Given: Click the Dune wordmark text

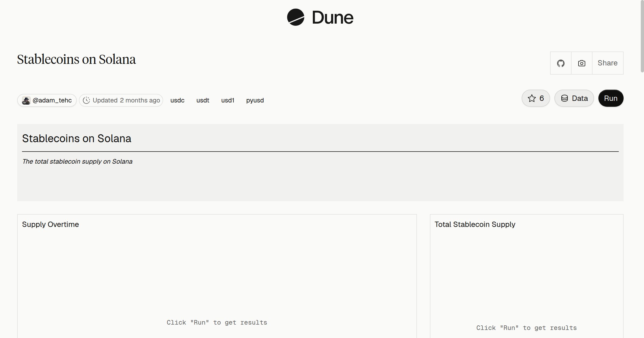Looking at the screenshot, I should 333,17.
